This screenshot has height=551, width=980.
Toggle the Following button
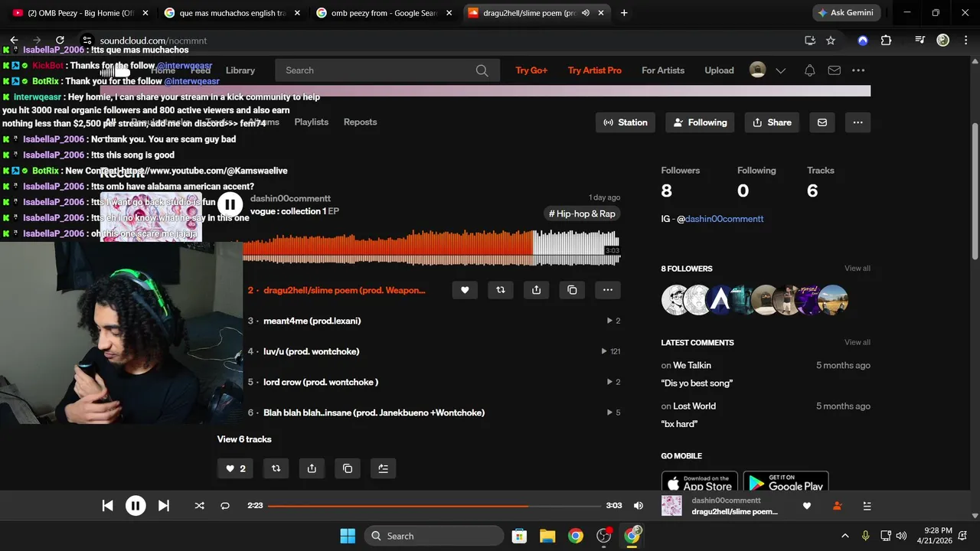(x=701, y=122)
